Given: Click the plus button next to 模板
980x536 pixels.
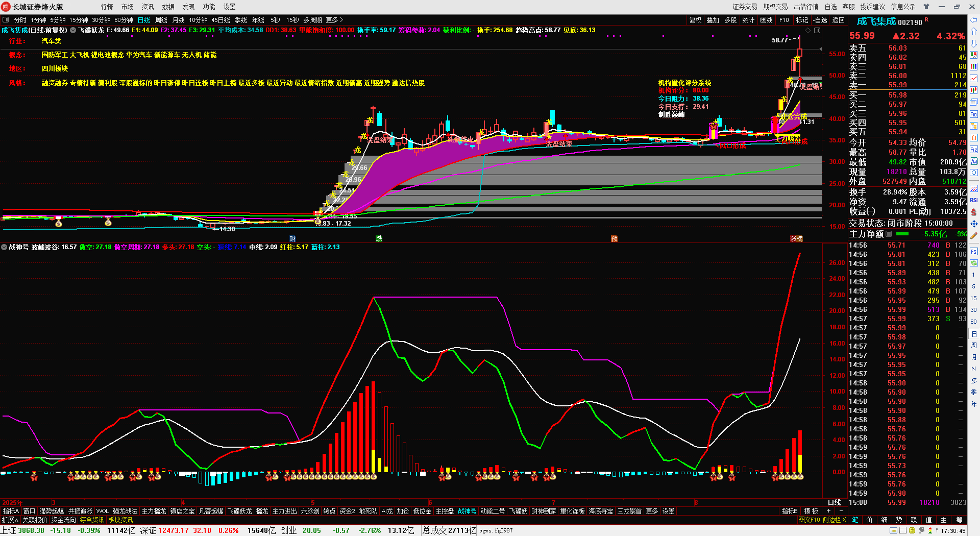Looking at the screenshot, I should coord(828,511).
